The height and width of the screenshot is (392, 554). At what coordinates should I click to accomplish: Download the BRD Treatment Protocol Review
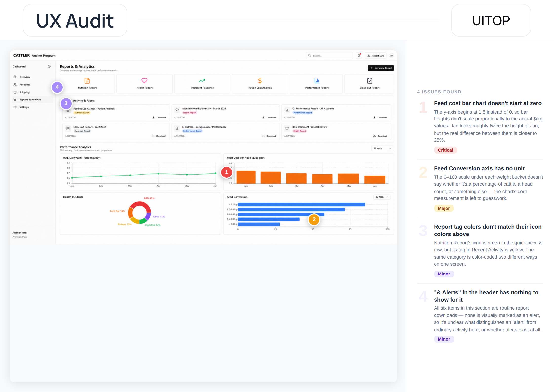[380, 136]
